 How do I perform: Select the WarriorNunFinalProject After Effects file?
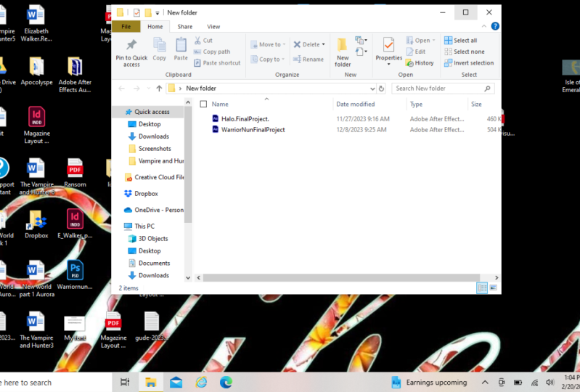click(253, 130)
